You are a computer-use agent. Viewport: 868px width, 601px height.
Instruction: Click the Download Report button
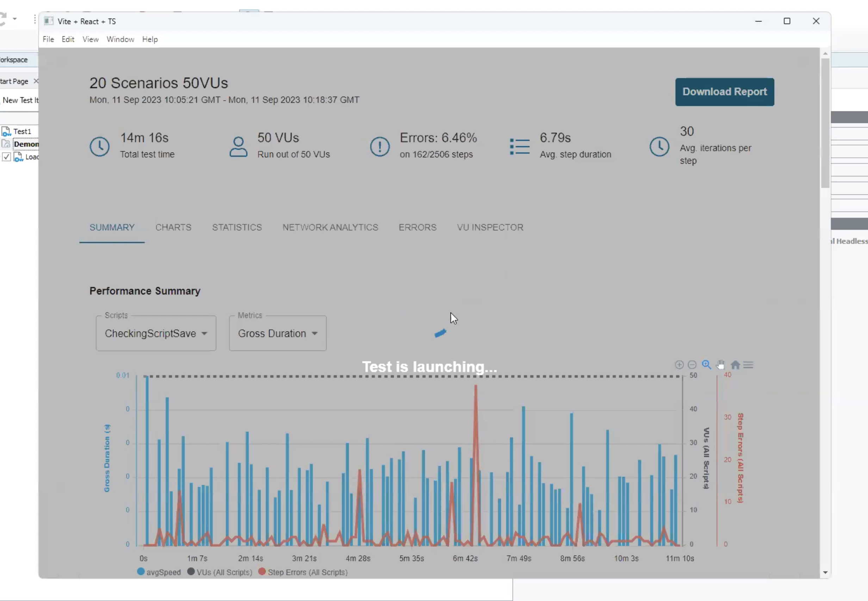[724, 92]
